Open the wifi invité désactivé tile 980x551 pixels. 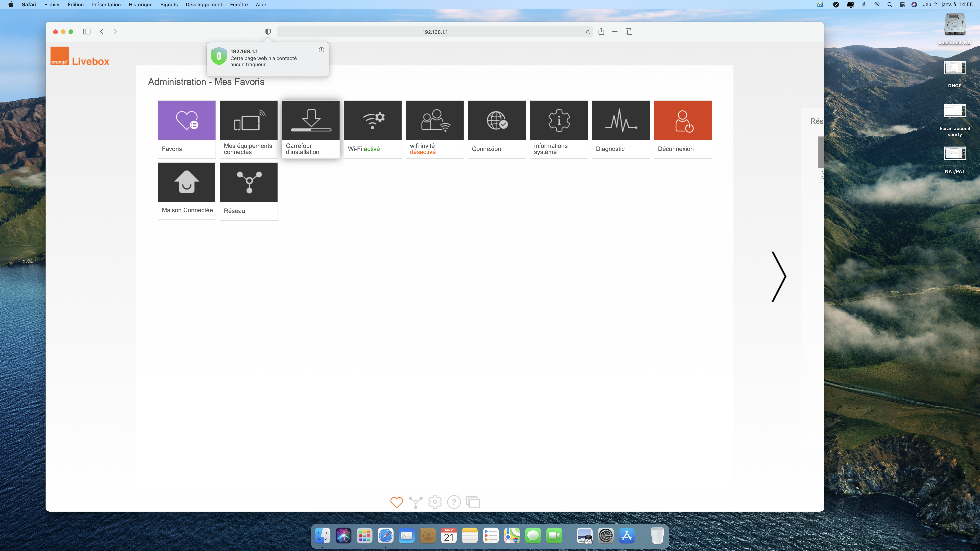click(x=434, y=129)
